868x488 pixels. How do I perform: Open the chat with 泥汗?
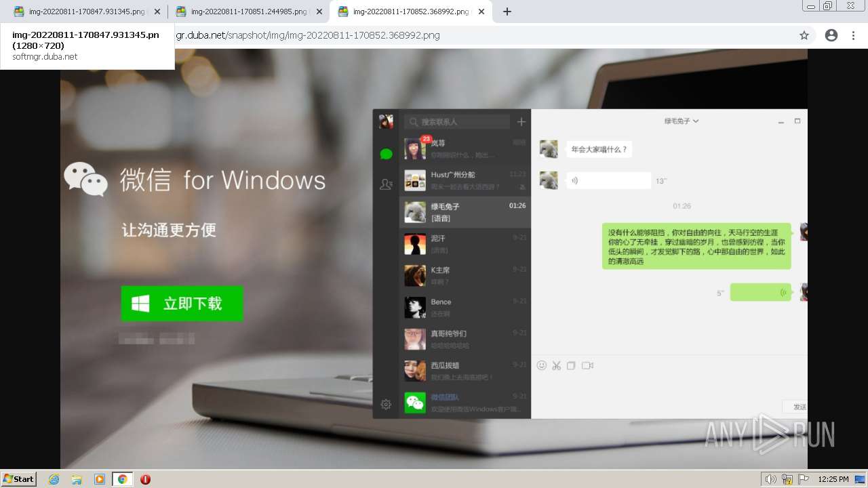(x=465, y=244)
